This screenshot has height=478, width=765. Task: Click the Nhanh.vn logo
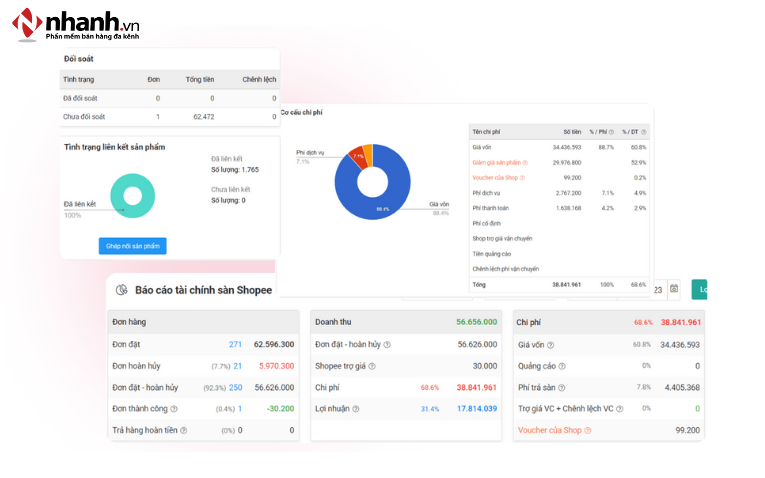pos(74,24)
